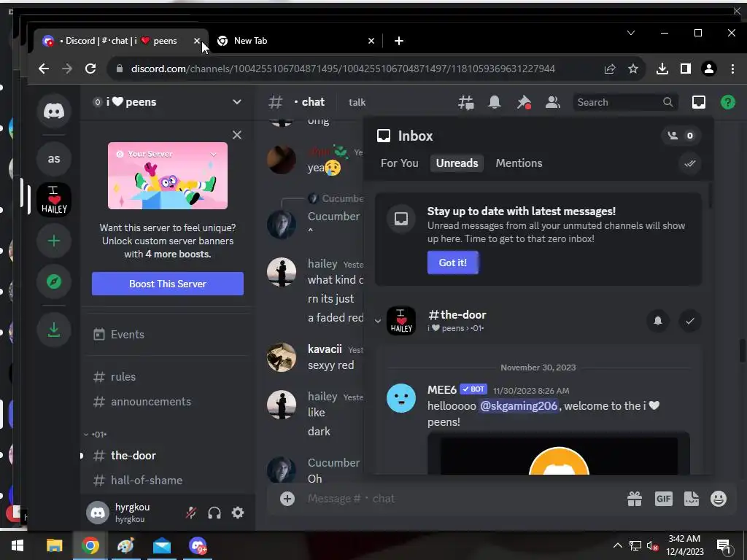
Task: Show hidden system tray icons chevron
Action: [x=617, y=545]
